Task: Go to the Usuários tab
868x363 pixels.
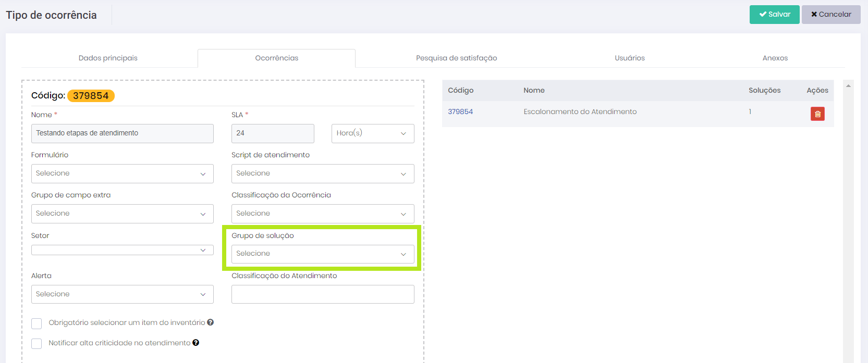Action: (629, 58)
